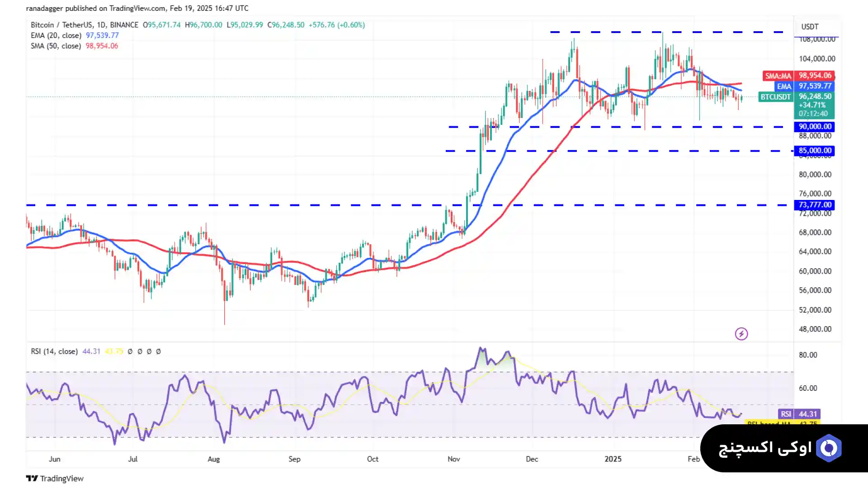The image size is (868, 489).
Task: Click the 64,000.00 price axis label
Action: pyautogui.click(x=815, y=251)
